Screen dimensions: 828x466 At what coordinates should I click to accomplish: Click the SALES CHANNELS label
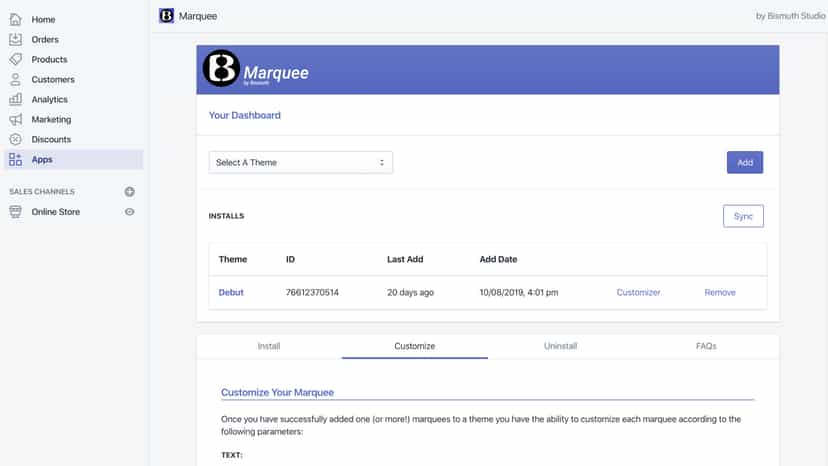click(x=42, y=192)
